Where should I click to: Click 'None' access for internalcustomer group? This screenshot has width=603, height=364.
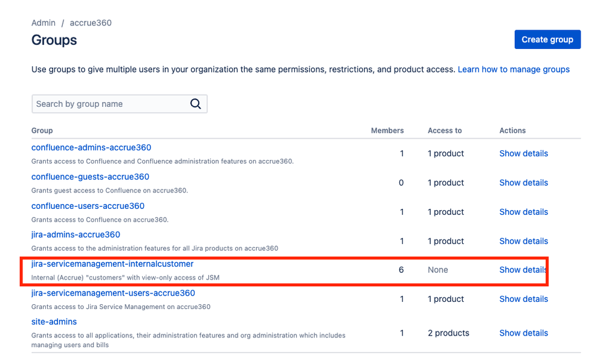tap(437, 270)
